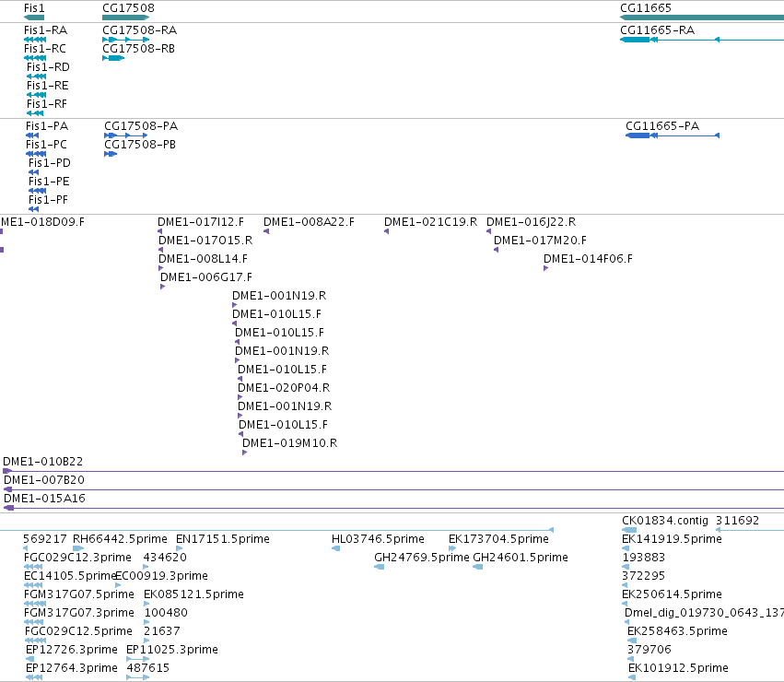Viewport: 784px width, 682px height.
Task: Click EST EK173704.5prime
Action: tap(452, 549)
